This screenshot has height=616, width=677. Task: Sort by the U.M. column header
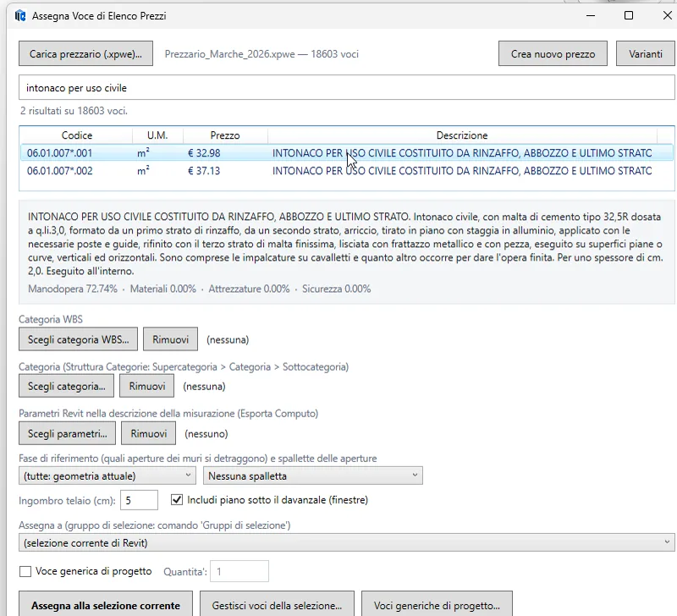click(157, 135)
